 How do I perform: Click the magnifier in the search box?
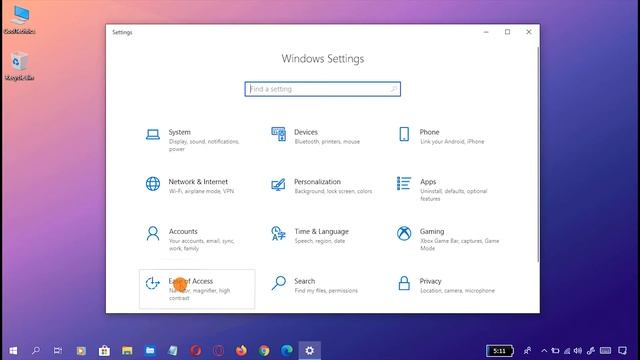point(393,89)
